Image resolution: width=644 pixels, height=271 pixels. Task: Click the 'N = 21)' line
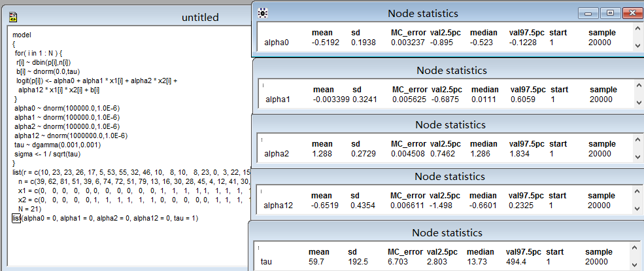click(30, 209)
